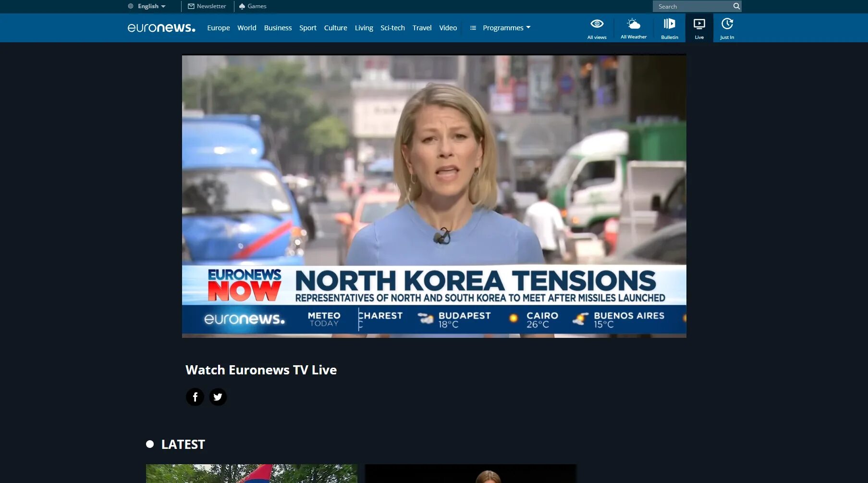Click the Watch Euronews TV Live heading

click(261, 370)
